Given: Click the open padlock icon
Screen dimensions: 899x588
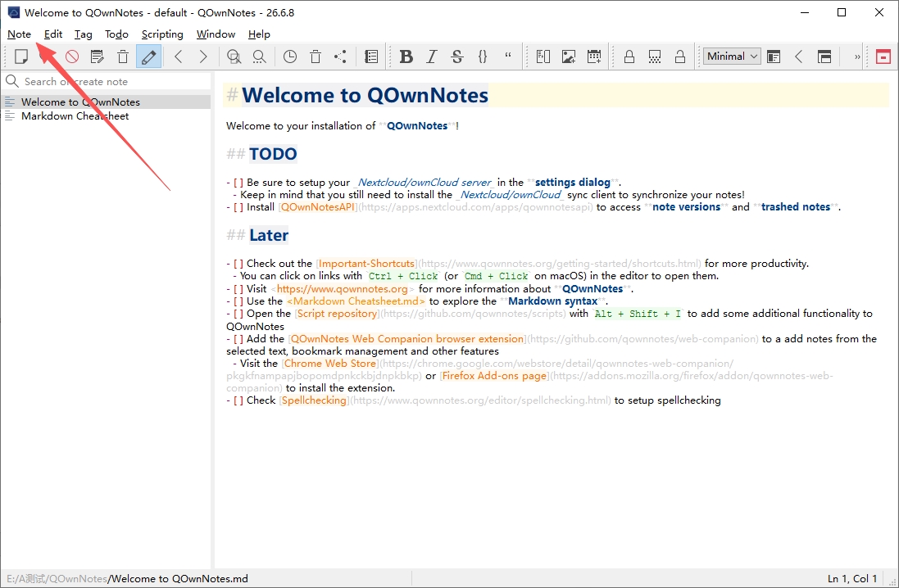Looking at the screenshot, I should (680, 57).
